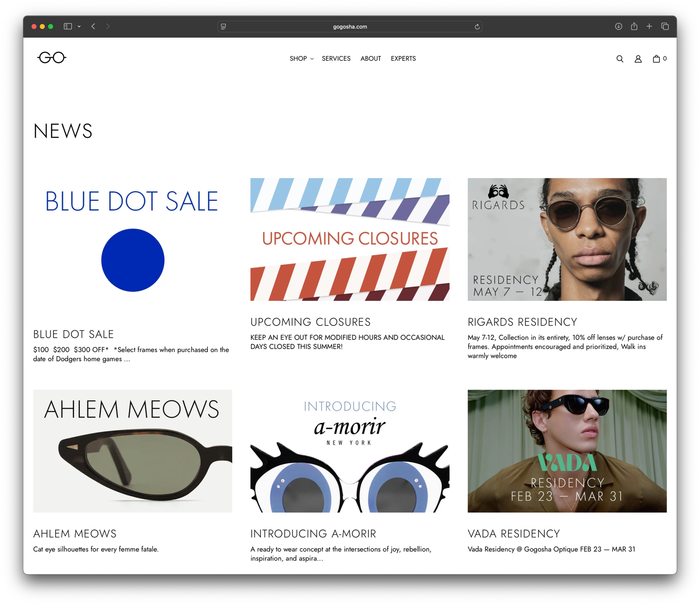This screenshot has width=700, height=605.
Task: Open a new tab with the plus icon
Action: click(649, 26)
